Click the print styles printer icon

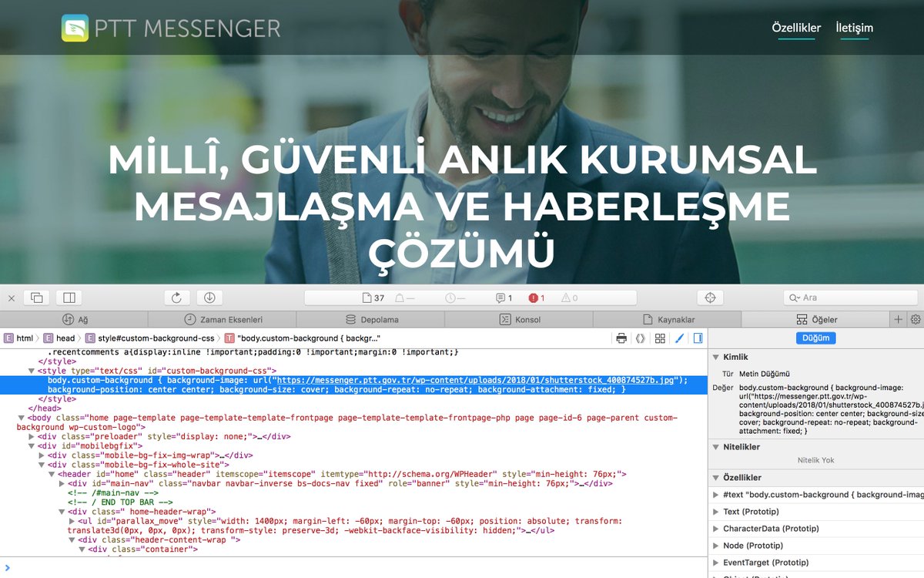(621, 338)
